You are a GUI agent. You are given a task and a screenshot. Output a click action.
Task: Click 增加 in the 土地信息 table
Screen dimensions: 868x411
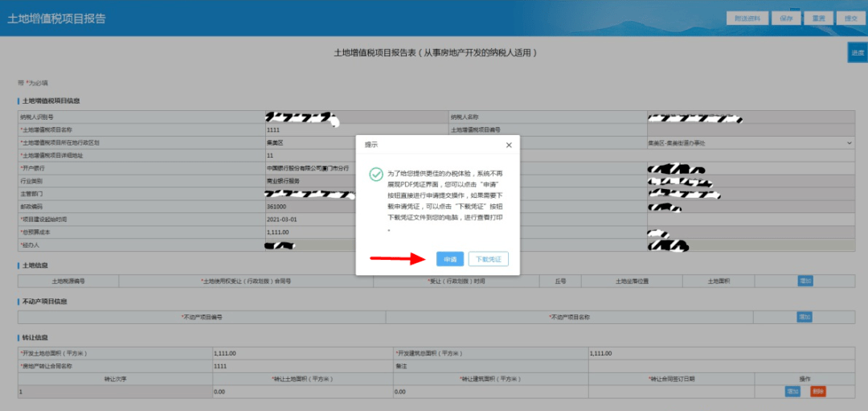pyautogui.click(x=805, y=281)
